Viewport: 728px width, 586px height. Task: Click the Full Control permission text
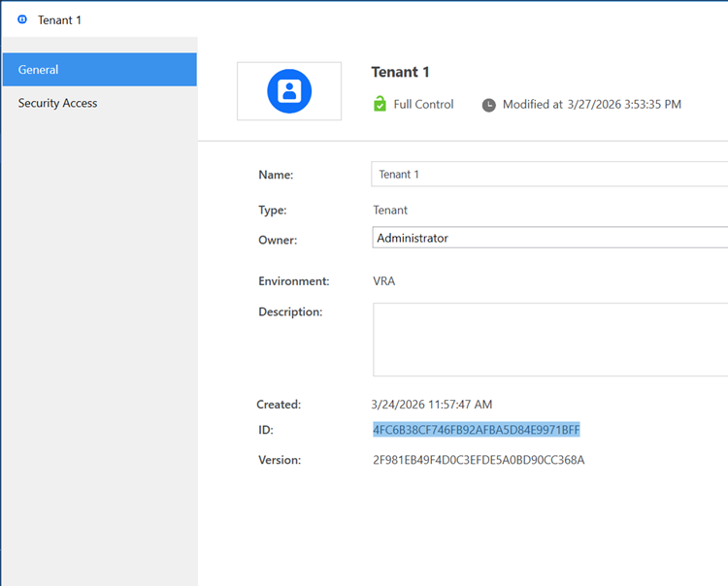click(x=423, y=105)
